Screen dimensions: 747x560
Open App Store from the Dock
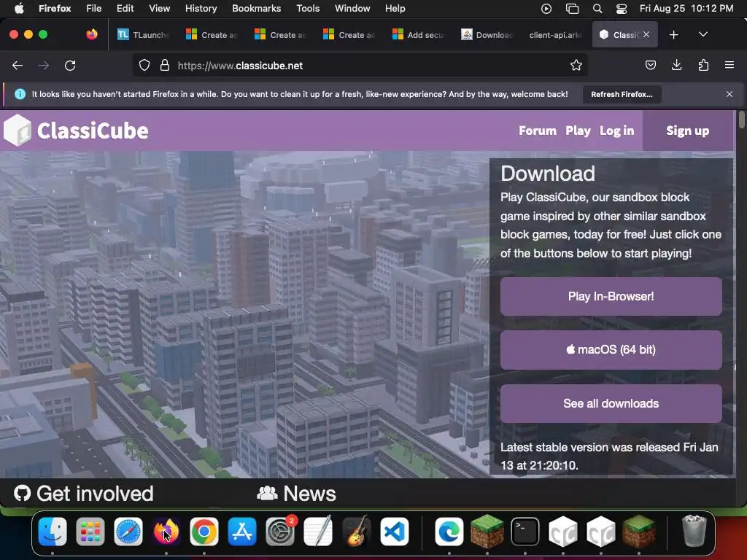point(242,532)
